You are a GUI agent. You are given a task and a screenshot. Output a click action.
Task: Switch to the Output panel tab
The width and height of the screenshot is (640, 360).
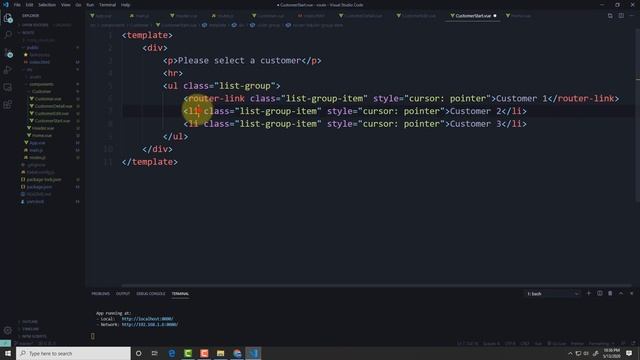[122, 293]
